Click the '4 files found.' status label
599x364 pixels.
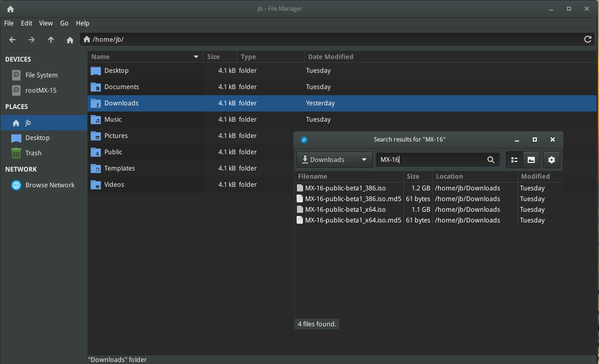point(317,324)
